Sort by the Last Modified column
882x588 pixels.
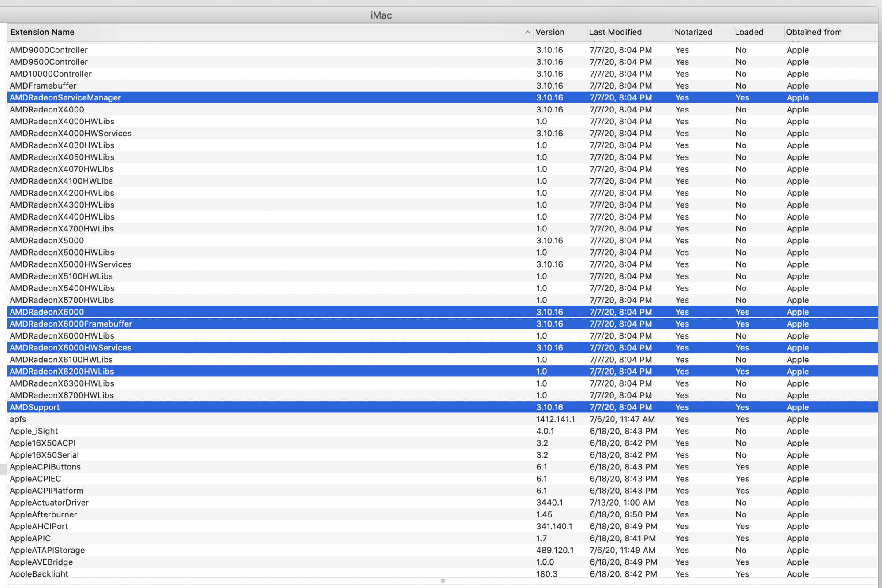pos(615,32)
